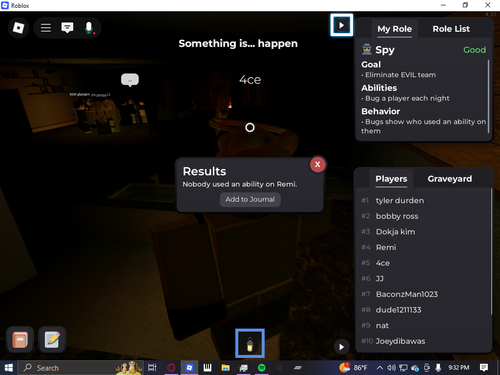Switch to the My Role tab

pyautogui.click(x=394, y=29)
